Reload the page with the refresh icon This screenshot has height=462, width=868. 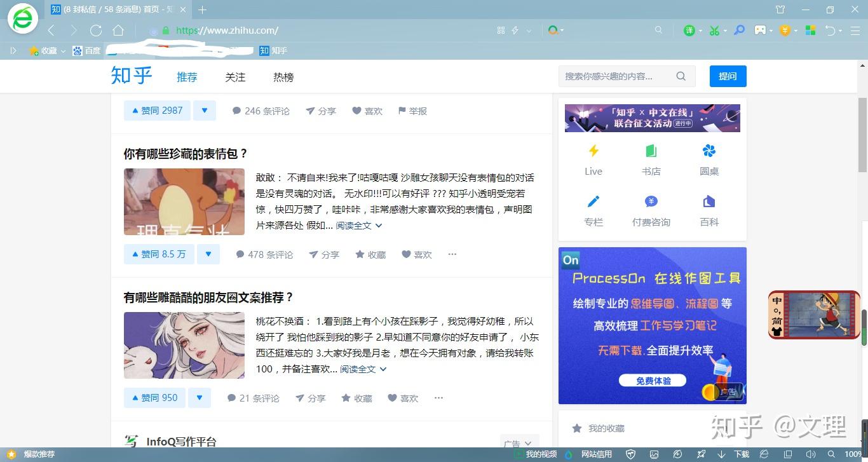96,31
